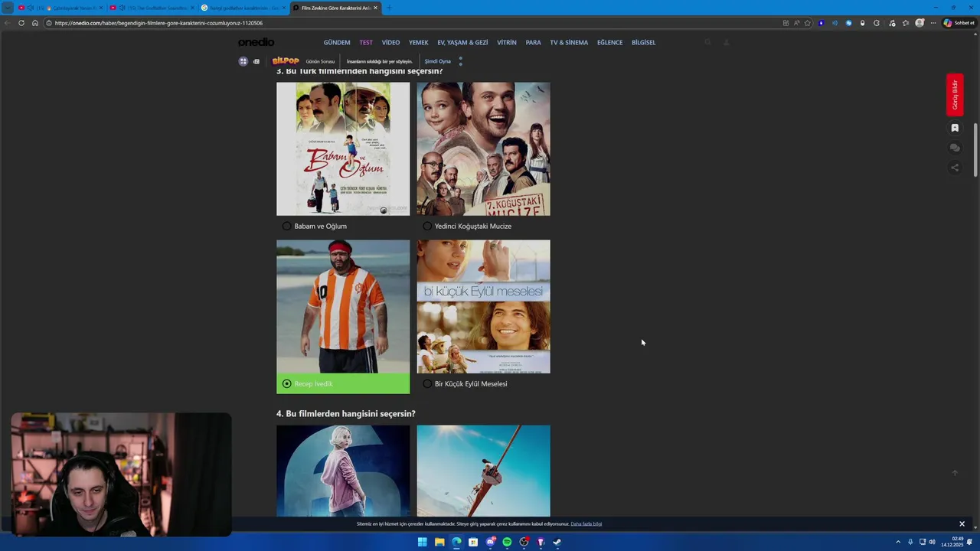The width and height of the screenshot is (980, 551).
Task: Open comments via sidebar speech bubble icon
Action: [x=955, y=148]
